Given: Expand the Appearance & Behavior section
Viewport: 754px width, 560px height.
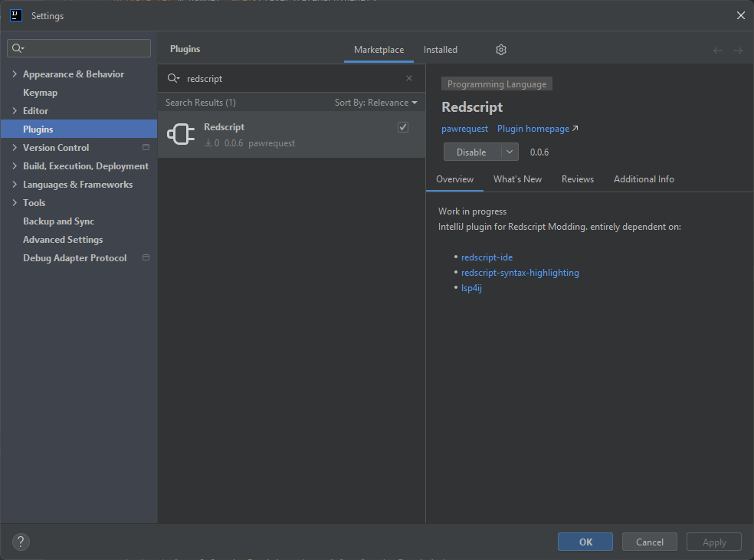Looking at the screenshot, I should pyautogui.click(x=15, y=74).
